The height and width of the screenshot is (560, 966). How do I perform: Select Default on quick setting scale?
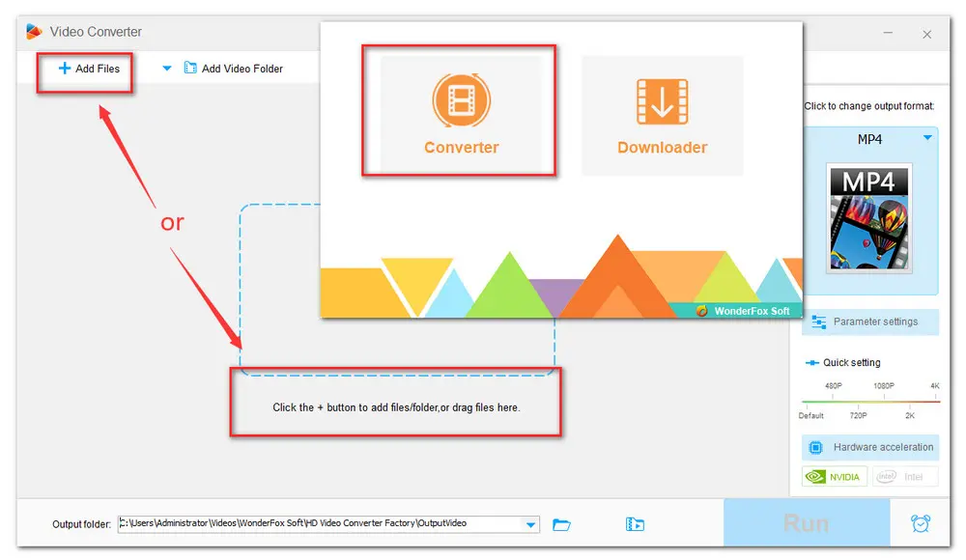810,415
